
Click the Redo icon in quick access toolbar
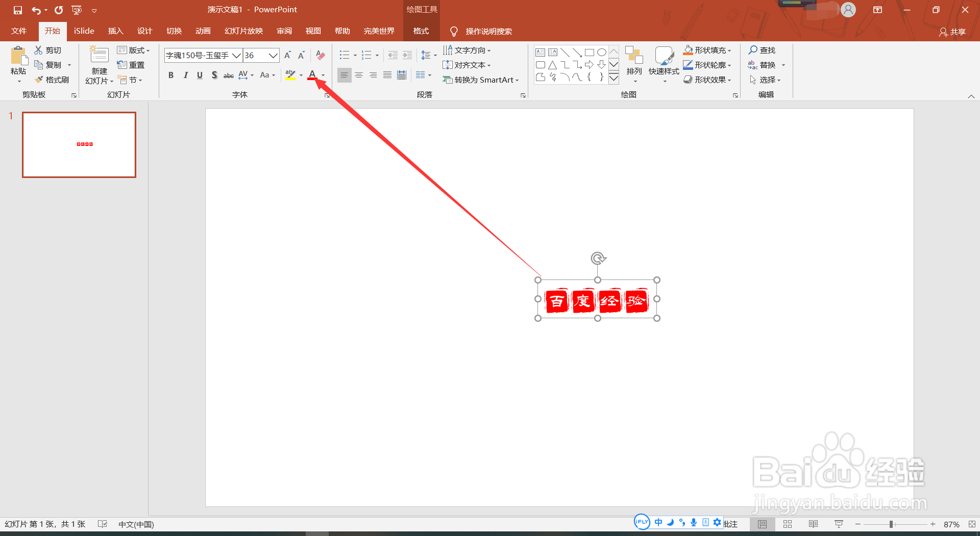pos(59,10)
